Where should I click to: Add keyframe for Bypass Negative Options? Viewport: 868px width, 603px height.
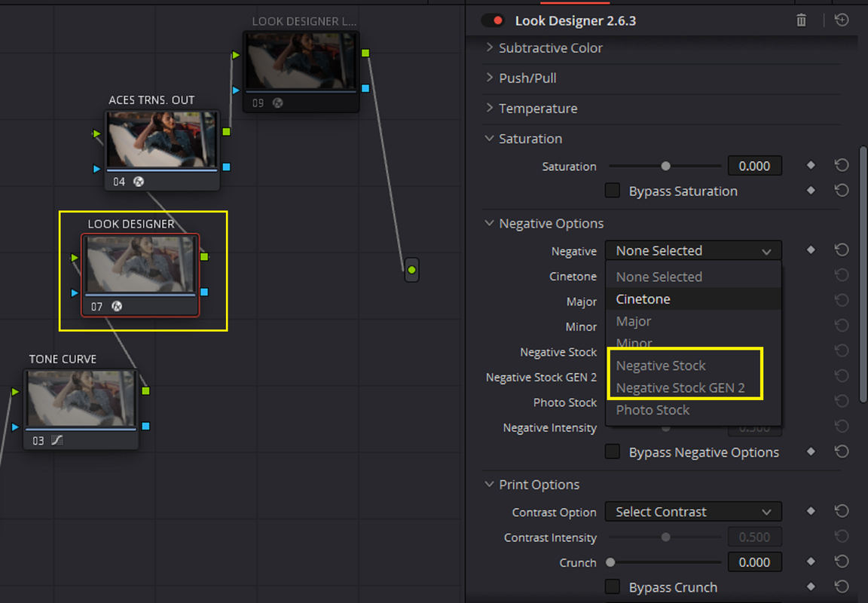(811, 451)
